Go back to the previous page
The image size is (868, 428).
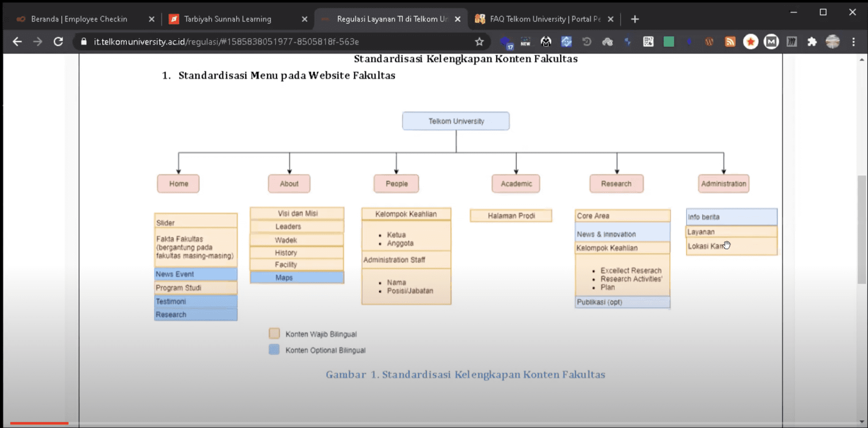click(17, 42)
